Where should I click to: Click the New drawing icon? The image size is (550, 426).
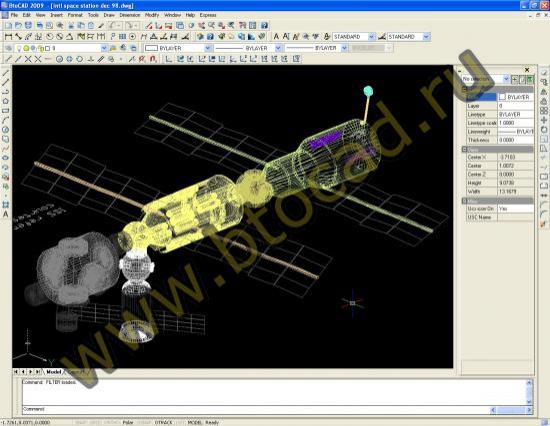point(8,25)
